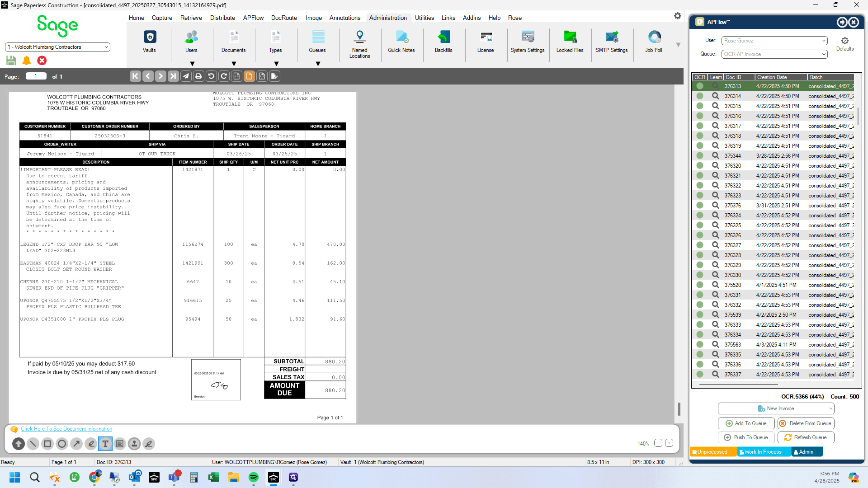The width and height of the screenshot is (868, 488).
Task: Rotate the page counterclockwise
Action: (211, 76)
